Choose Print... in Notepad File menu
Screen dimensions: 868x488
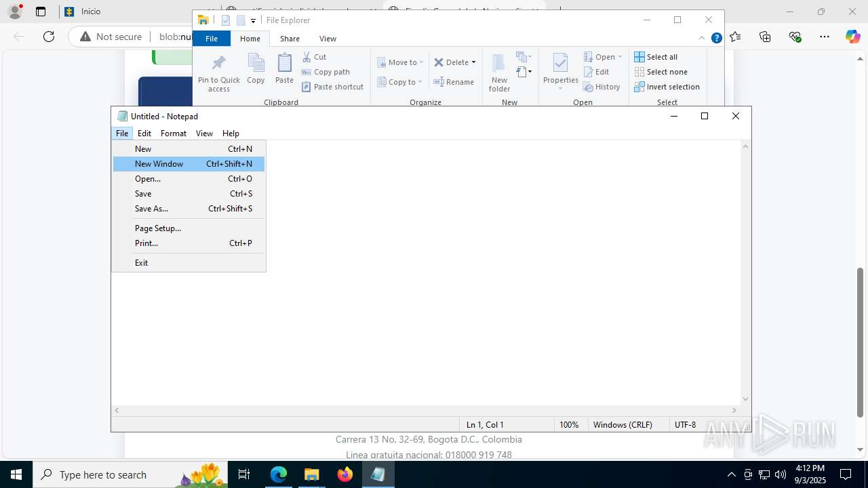pos(189,243)
